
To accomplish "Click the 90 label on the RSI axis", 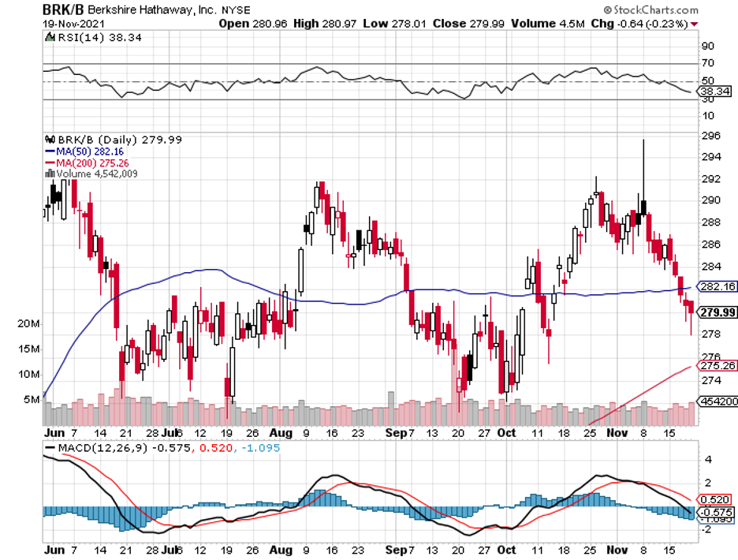I will (707, 47).
